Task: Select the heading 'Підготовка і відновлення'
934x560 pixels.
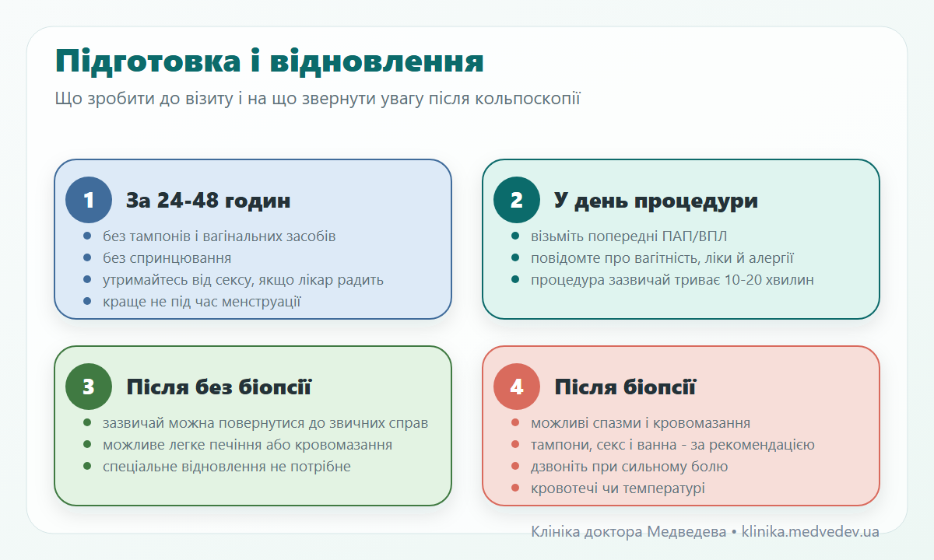Action: (269, 61)
